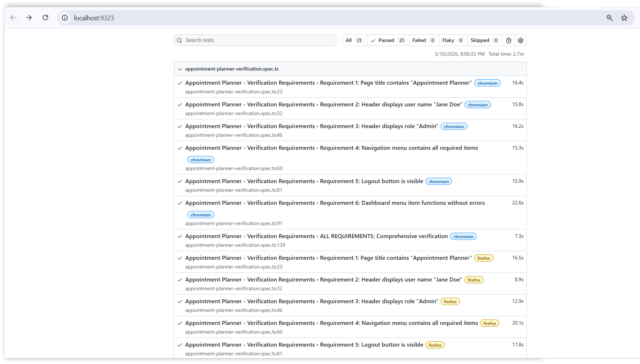Click passed checkmark on chromium Requirement 6
The image size is (640, 364).
(180, 203)
